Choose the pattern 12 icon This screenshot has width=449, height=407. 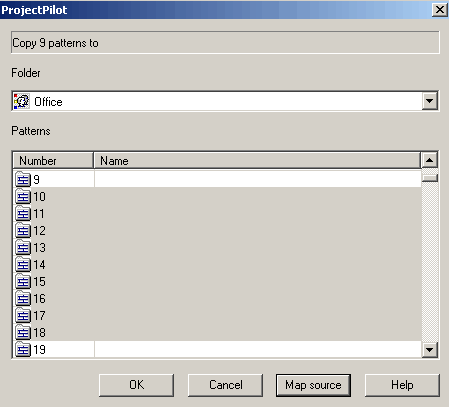coord(23,230)
